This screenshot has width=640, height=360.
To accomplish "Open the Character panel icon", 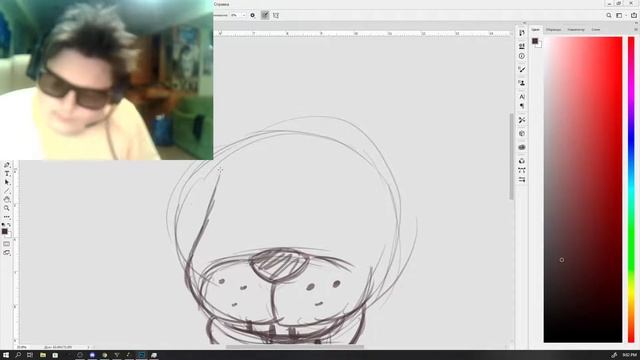I will [522, 97].
